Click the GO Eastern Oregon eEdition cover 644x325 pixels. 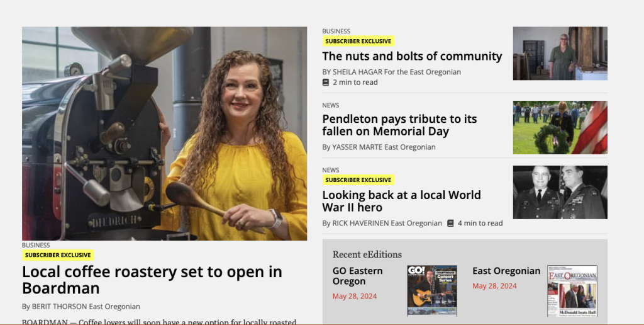(432, 290)
